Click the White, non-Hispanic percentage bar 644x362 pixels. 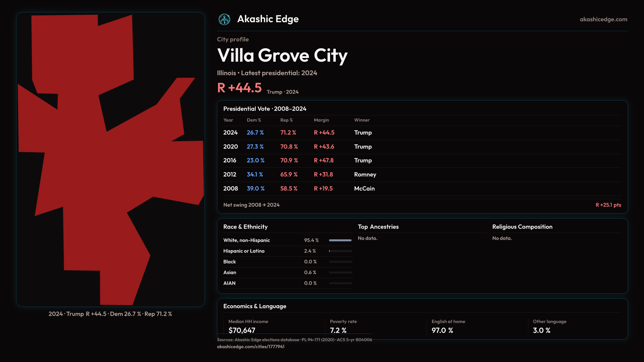click(x=340, y=240)
